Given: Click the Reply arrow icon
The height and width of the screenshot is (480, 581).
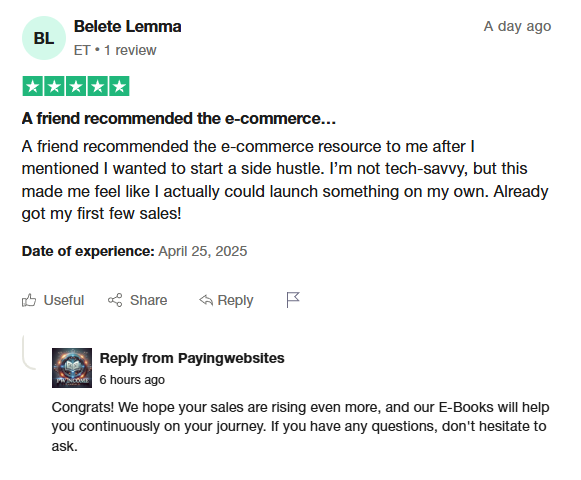Looking at the screenshot, I should [206, 300].
